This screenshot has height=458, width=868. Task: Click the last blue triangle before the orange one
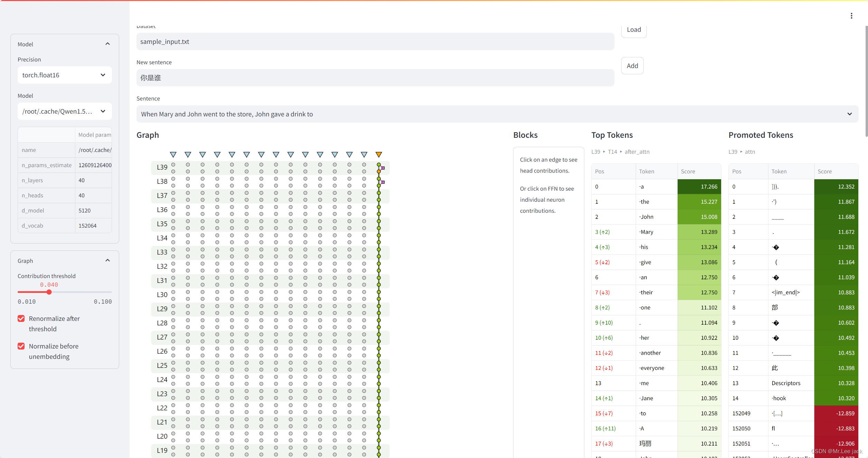pos(364,154)
